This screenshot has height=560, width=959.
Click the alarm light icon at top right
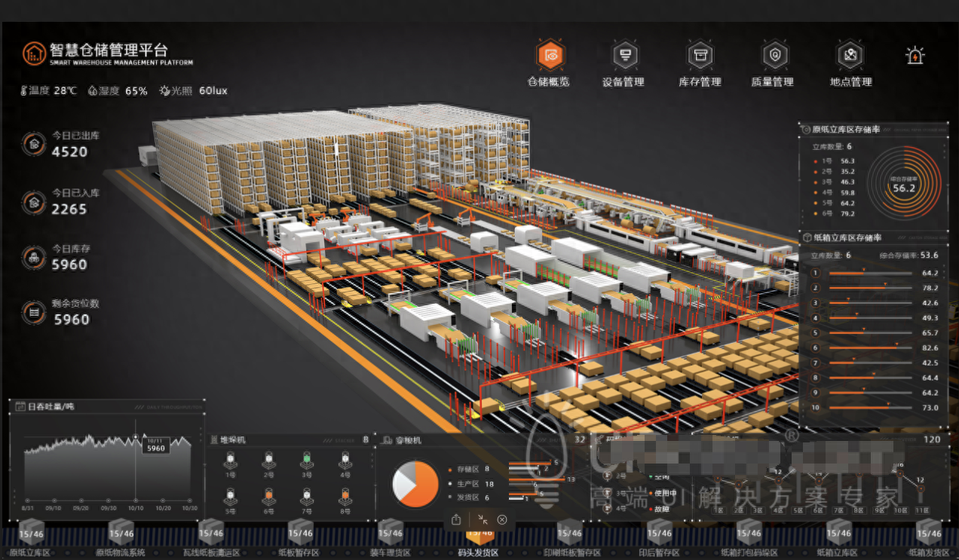click(915, 55)
